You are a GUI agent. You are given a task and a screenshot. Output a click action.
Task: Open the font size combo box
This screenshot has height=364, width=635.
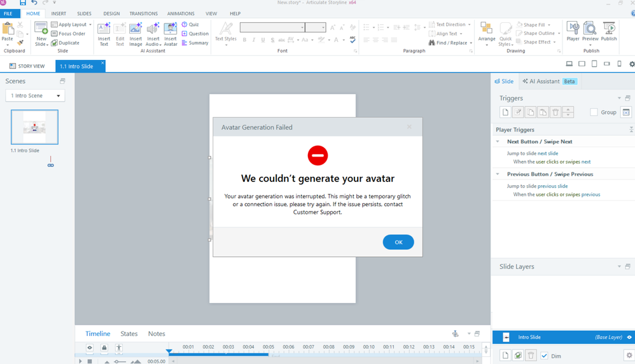[x=316, y=27]
